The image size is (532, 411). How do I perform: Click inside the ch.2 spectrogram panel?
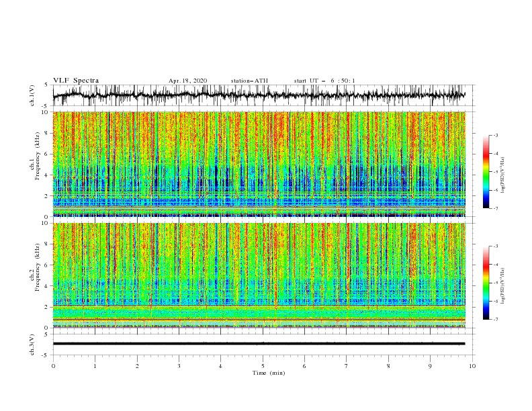(259, 275)
